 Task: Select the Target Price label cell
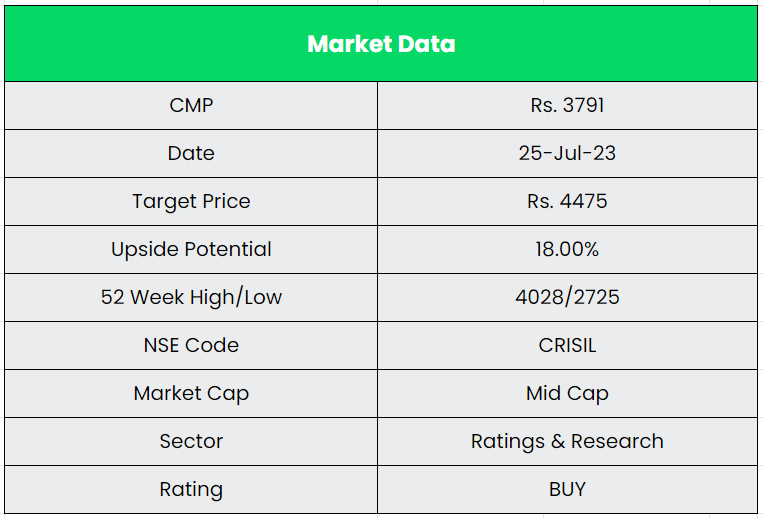click(x=191, y=201)
